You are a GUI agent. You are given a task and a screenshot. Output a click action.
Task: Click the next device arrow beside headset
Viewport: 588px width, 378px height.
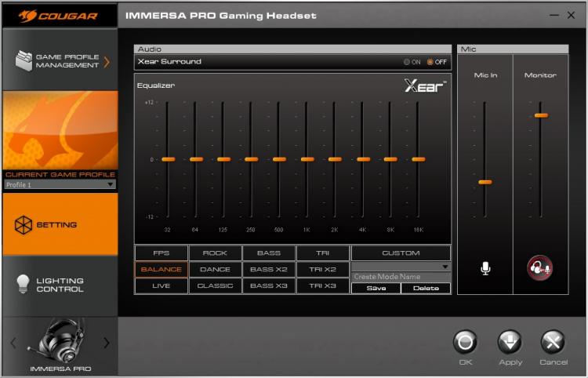[107, 343]
